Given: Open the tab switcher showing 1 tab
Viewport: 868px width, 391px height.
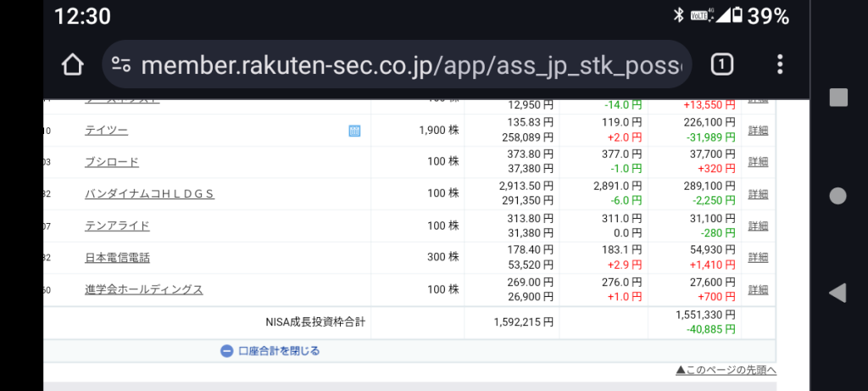Looking at the screenshot, I should point(722,64).
